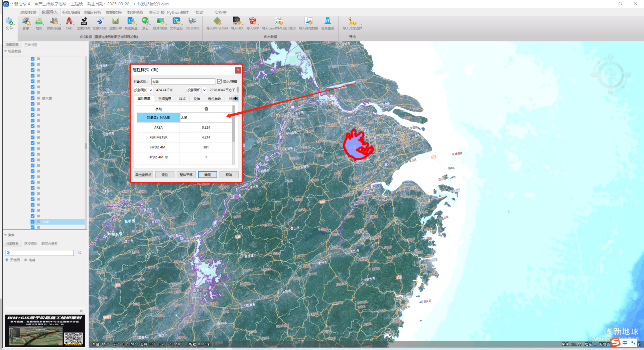Click the 对象名称 input field in the dialog
The image size is (644, 350).
click(x=183, y=82)
